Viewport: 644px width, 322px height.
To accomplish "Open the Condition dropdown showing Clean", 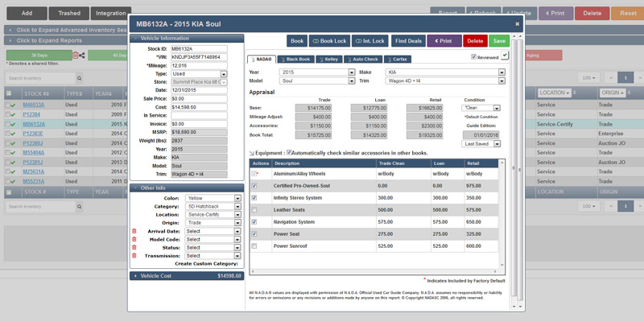I will tap(481, 108).
